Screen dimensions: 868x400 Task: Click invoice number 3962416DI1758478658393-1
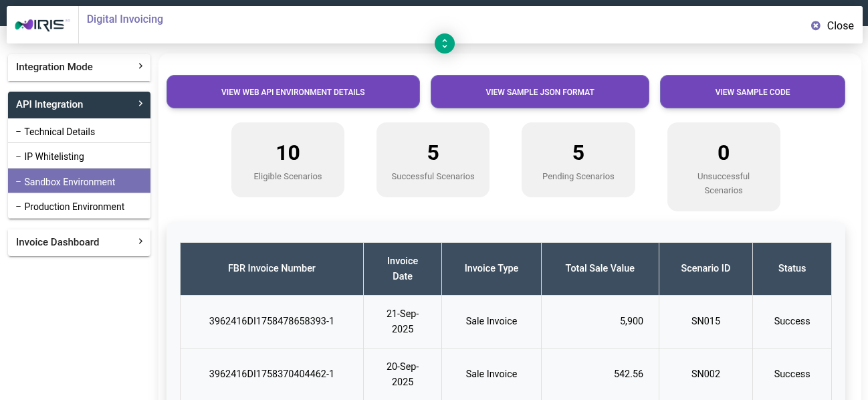[272, 321]
